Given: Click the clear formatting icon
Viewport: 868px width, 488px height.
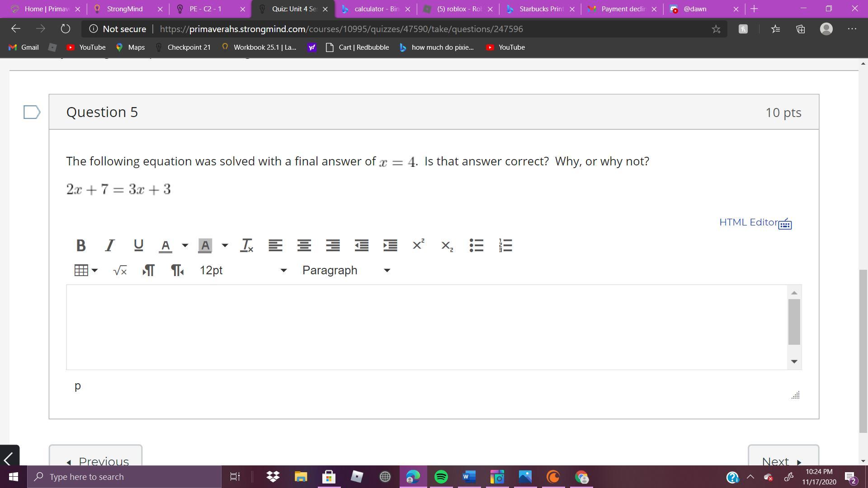Looking at the screenshot, I should coord(247,245).
